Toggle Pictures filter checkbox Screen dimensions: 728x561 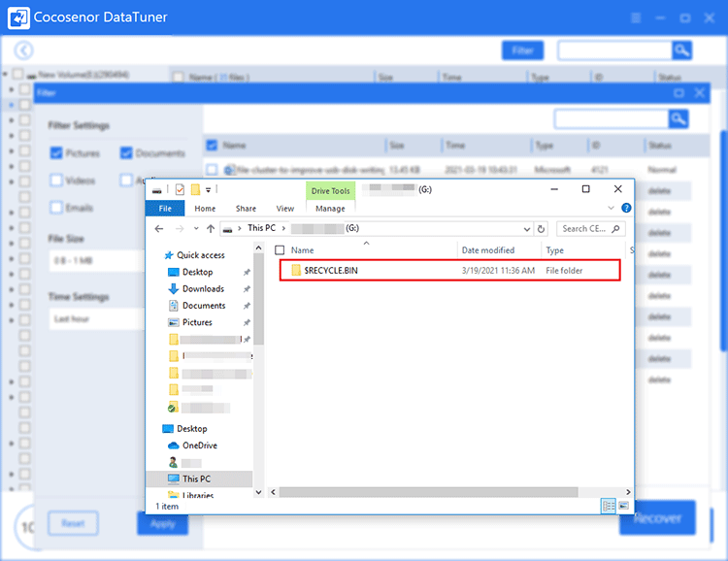[x=56, y=152]
